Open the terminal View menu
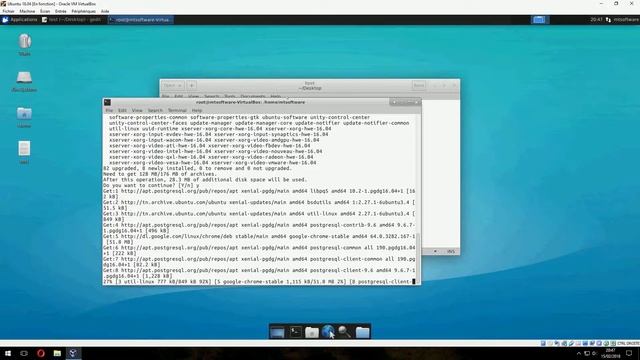The height and width of the screenshot is (360, 640). [137, 110]
